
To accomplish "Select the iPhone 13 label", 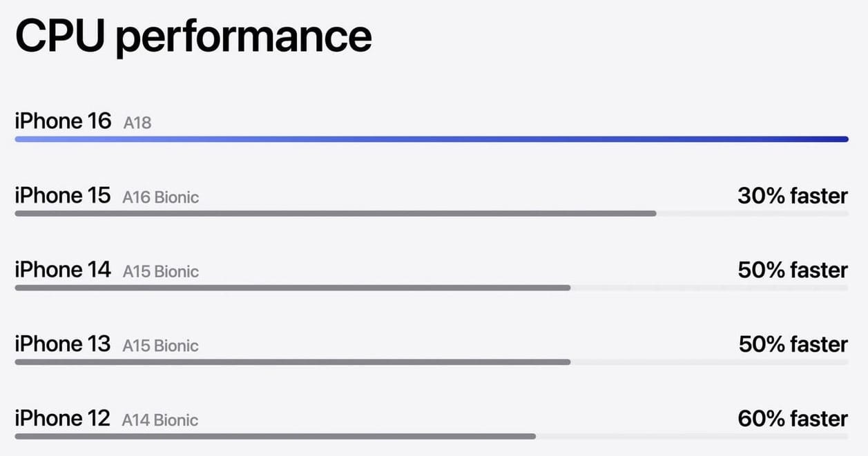I will tap(63, 344).
